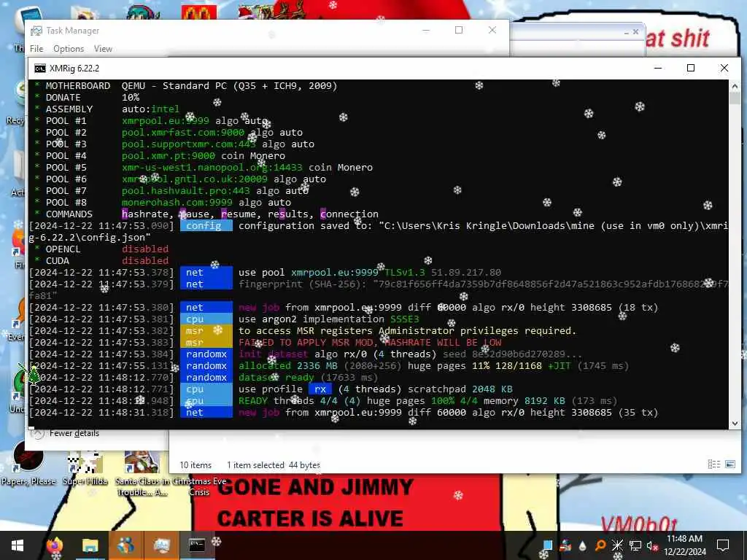Click the Christmas Eve Crisis desktop label

[x=199, y=486]
